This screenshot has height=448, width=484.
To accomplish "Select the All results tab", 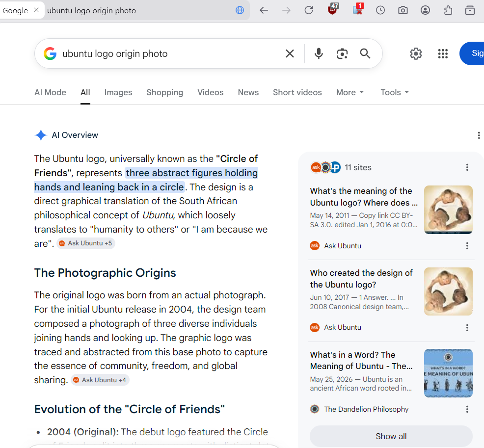I will [85, 92].
